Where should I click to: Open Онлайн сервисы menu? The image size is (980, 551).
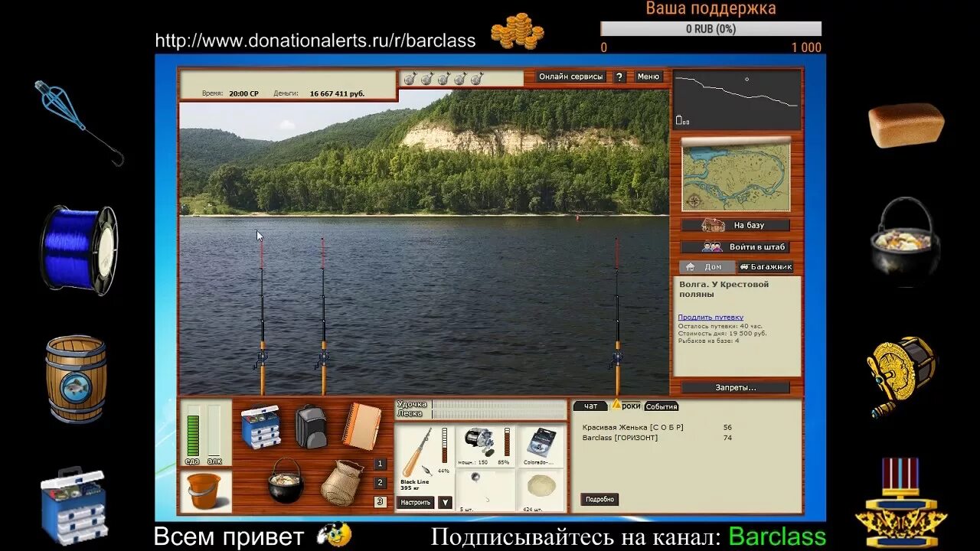pos(570,77)
